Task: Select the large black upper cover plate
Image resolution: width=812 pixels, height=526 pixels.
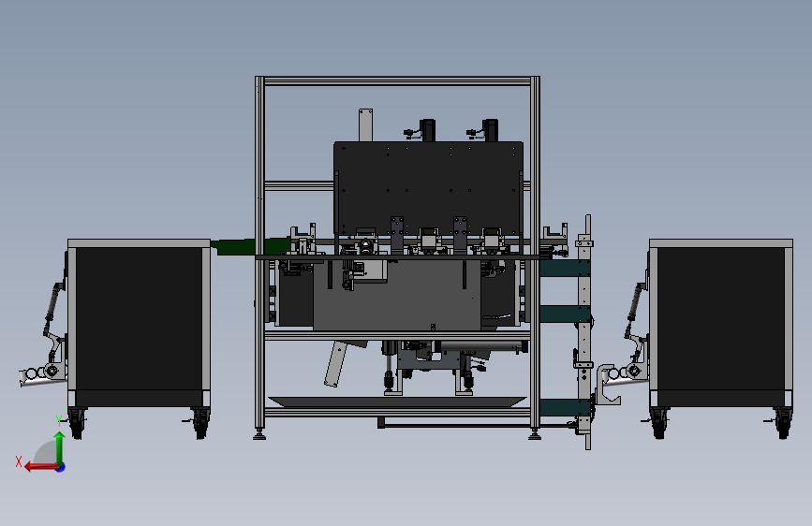Action: [428, 186]
